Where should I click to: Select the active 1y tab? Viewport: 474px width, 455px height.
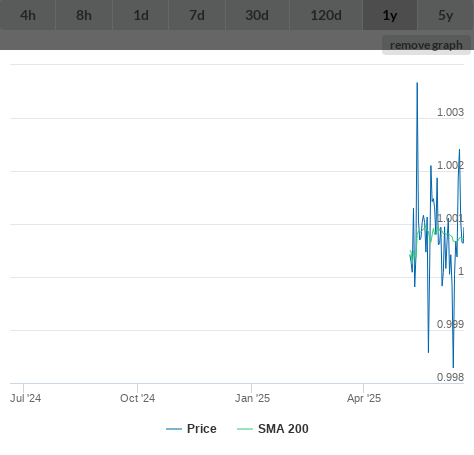390,15
